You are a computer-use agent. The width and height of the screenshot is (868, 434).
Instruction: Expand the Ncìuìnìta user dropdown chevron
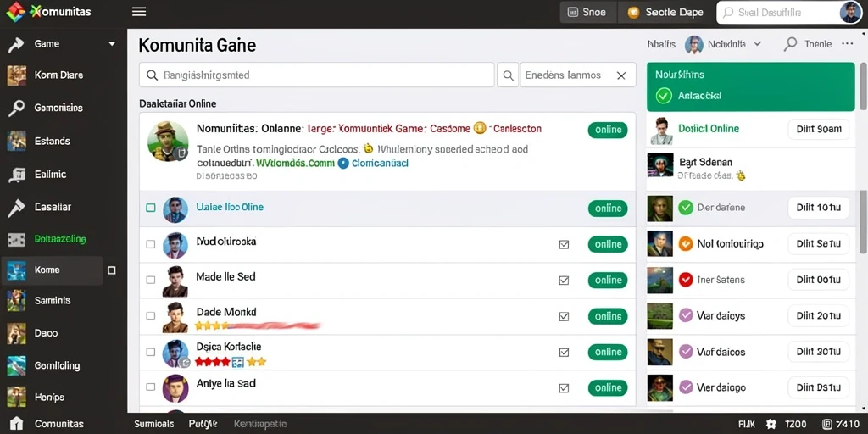click(758, 44)
